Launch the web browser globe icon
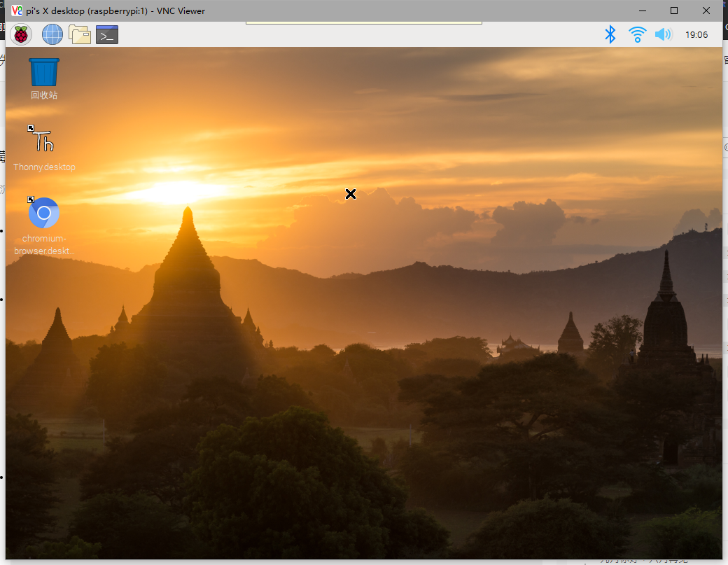The height and width of the screenshot is (565, 728). pyautogui.click(x=52, y=34)
